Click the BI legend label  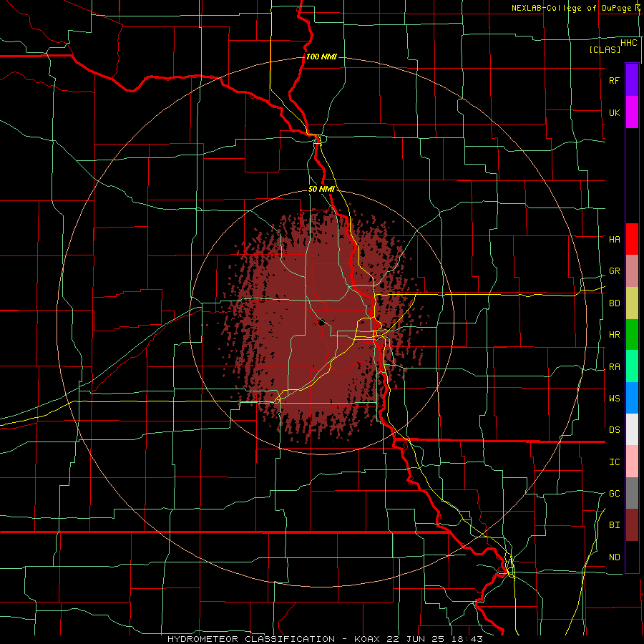pyautogui.click(x=614, y=525)
